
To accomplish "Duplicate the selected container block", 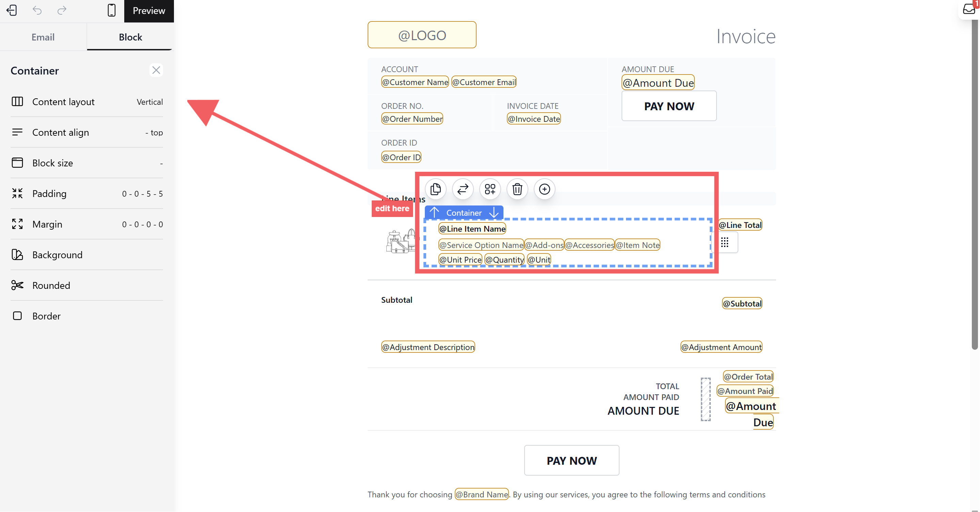I will point(435,189).
